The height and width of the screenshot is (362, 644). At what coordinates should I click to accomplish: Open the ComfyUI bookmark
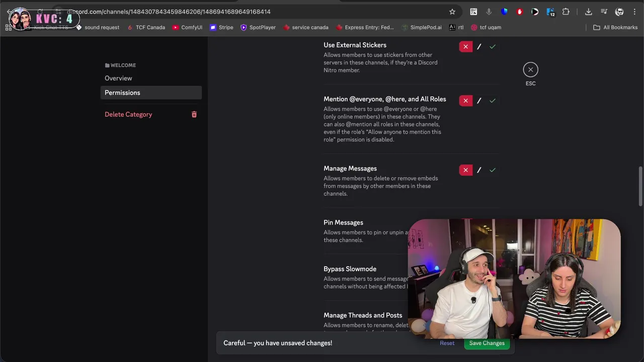tap(187, 27)
